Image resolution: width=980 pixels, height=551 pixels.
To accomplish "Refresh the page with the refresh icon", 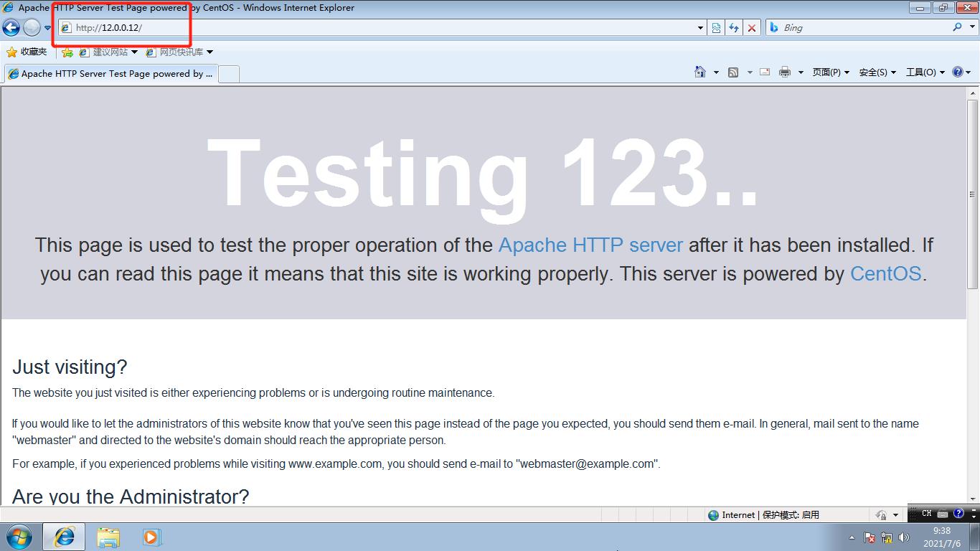I will point(734,28).
